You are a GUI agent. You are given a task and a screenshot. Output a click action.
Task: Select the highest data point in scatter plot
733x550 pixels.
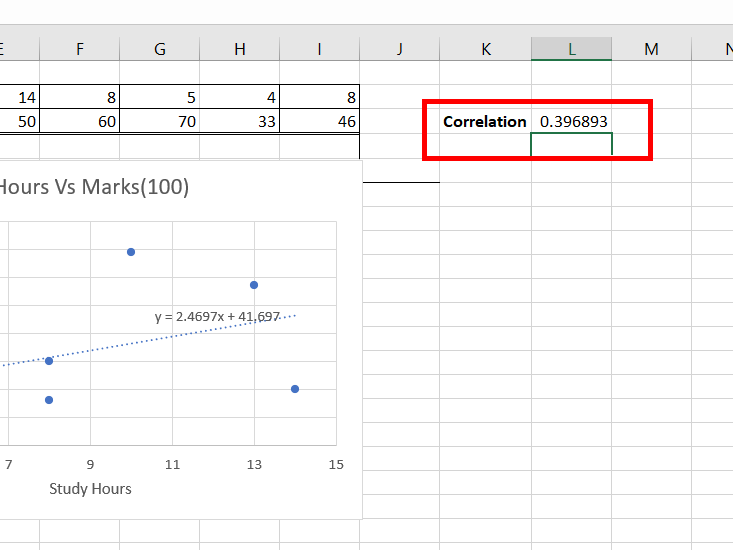pos(131,252)
